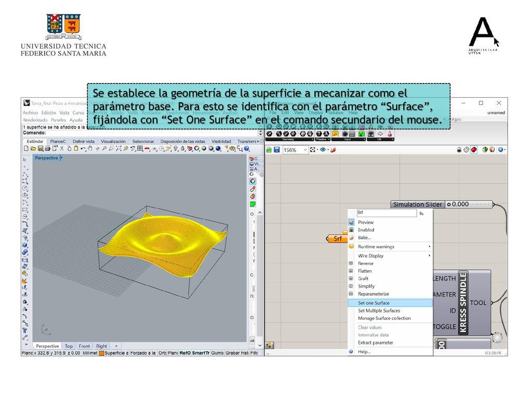Open Rhino Help with blue question icon
The image size is (532, 399).
click(247, 148)
